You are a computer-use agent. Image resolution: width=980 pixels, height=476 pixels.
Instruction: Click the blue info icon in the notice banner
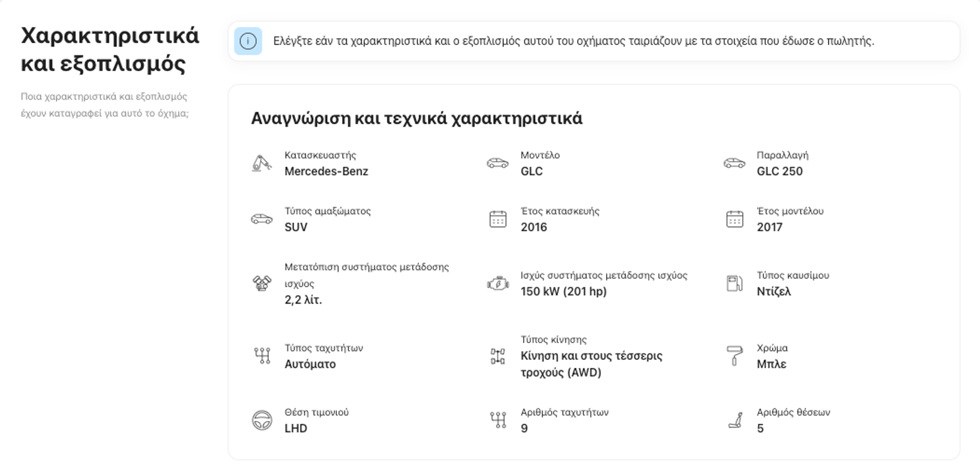pos(248,41)
